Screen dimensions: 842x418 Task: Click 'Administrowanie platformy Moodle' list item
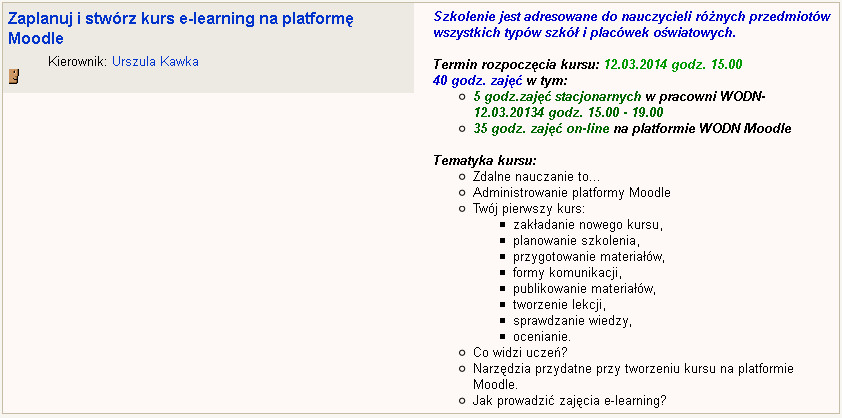(571, 192)
